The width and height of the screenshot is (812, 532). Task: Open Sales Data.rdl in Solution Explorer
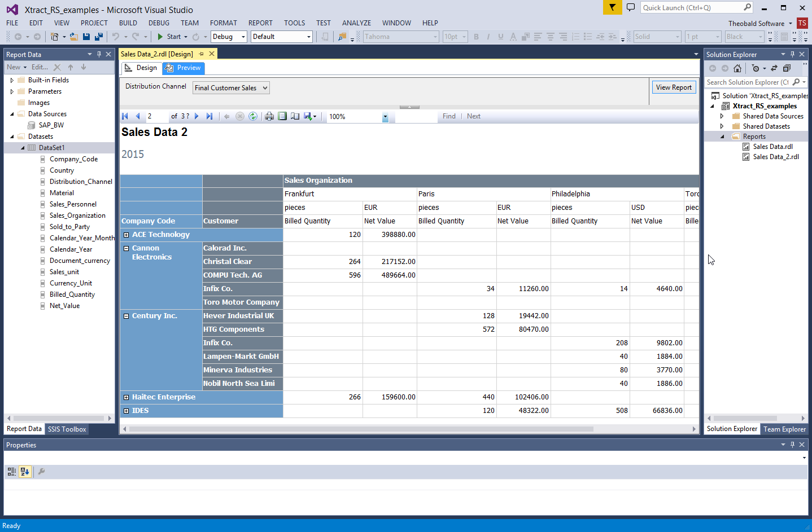[772, 147]
